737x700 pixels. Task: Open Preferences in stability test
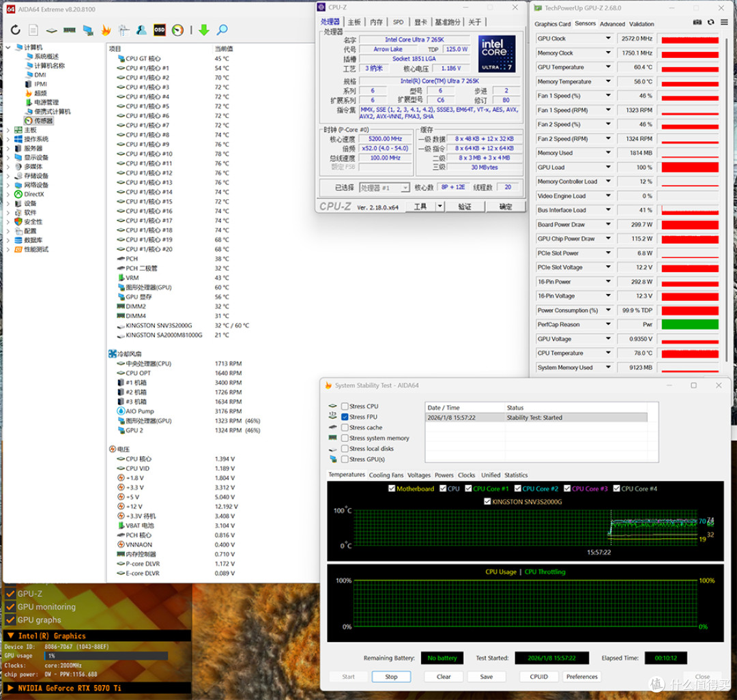click(581, 677)
